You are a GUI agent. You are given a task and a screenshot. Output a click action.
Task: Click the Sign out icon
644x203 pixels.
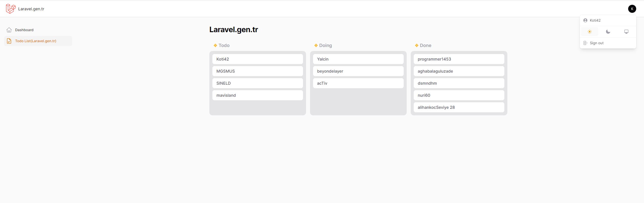(x=585, y=43)
